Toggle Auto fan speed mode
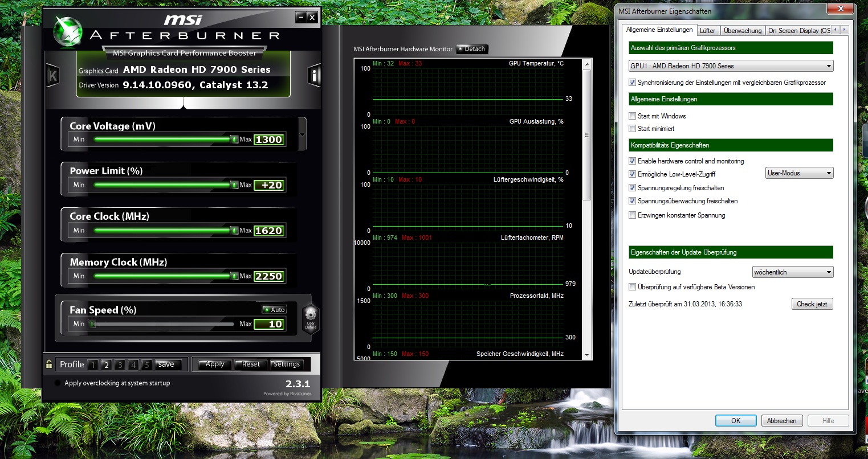The width and height of the screenshot is (868, 459). coord(274,310)
